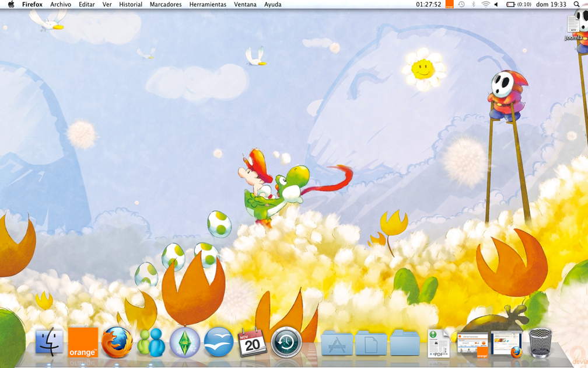This screenshot has width=588, height=368.
Task: Launch The Sims from the dock
Action: pyautogui.click(x=185, y=342)
